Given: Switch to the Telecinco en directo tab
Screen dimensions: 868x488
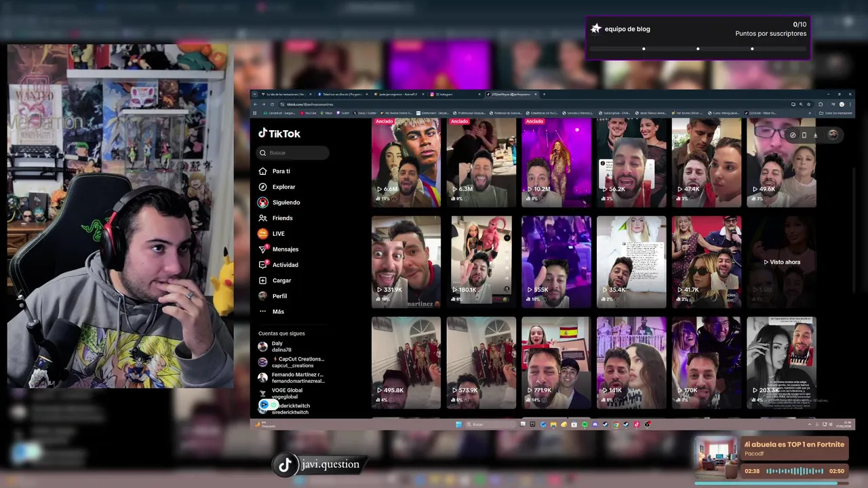Looking at the screenshot, I should click(342, 94).
